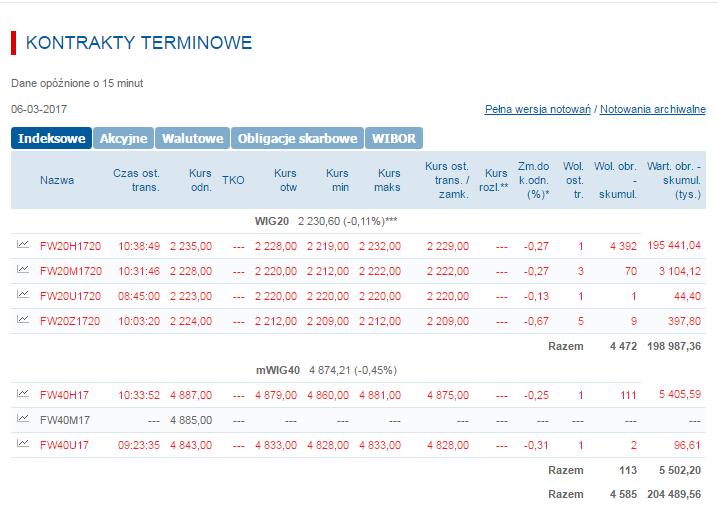This screenshot has height=510, width=718.
Task: Click value 96,61 in FW40U17 row
Action: (687, 445)
